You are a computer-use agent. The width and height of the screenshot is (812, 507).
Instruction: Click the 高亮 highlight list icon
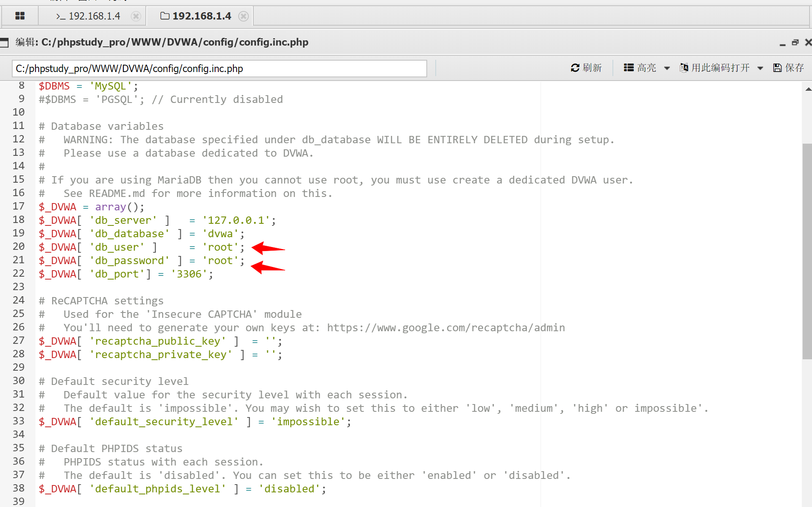point(629,68)
